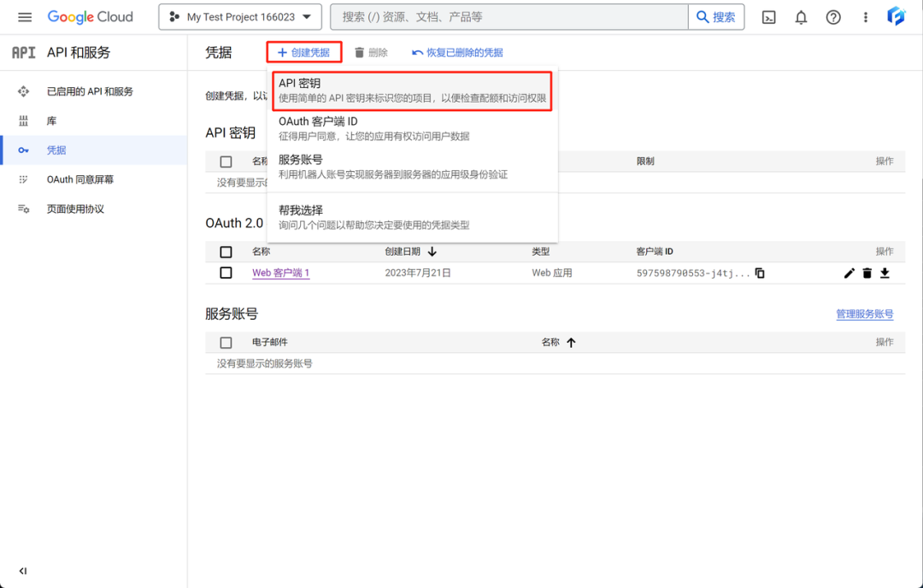The height and width of the screenshot is (588, 923).
Task: Choose 服务账号 menu option
Action: coord(412,167)
